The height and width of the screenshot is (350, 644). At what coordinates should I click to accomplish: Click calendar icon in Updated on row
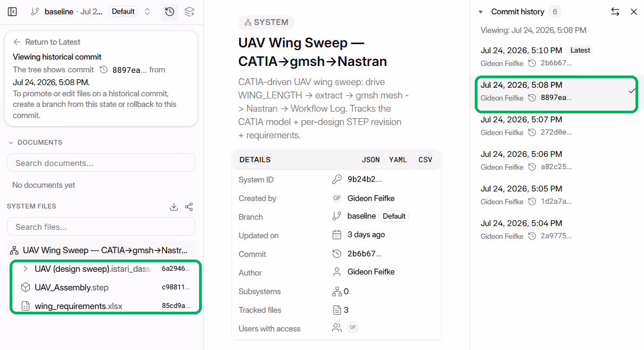point(337,235)
